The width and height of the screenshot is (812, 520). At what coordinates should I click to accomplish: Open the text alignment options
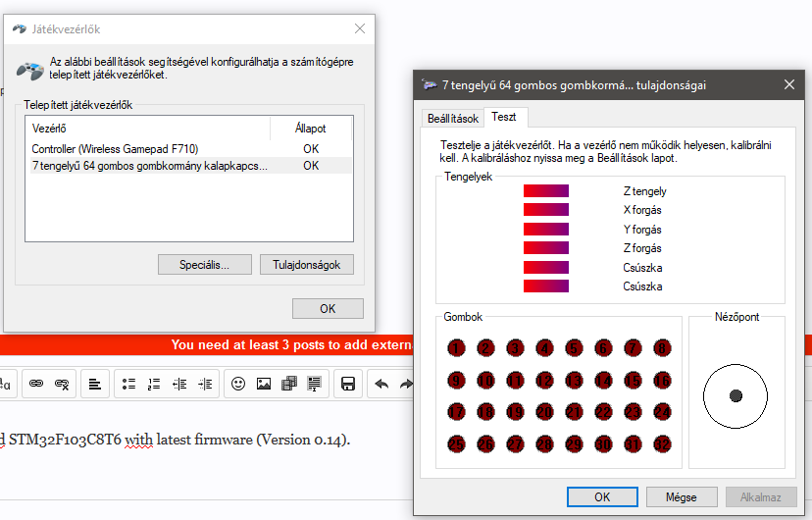tap(94, 384)
